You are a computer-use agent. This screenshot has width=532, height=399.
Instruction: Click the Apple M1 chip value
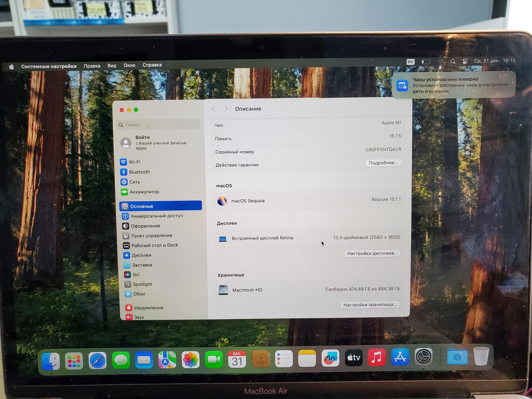(391, 123)
